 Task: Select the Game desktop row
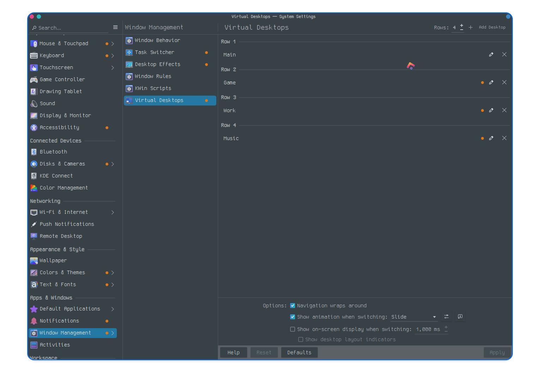pyautogui.click(x=365, y=83)
